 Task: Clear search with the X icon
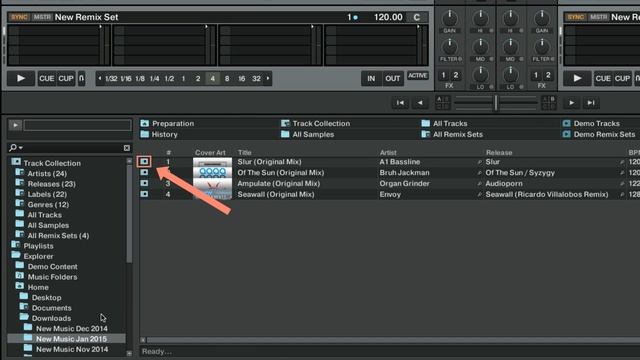127,148
